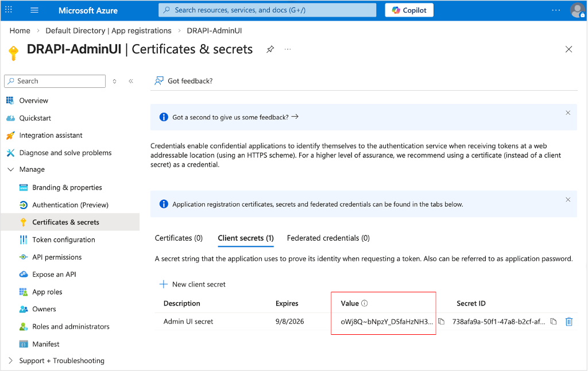Copy the client secret Value
Viewport: 588px width, 371px height.
click(x=441, y=322)
